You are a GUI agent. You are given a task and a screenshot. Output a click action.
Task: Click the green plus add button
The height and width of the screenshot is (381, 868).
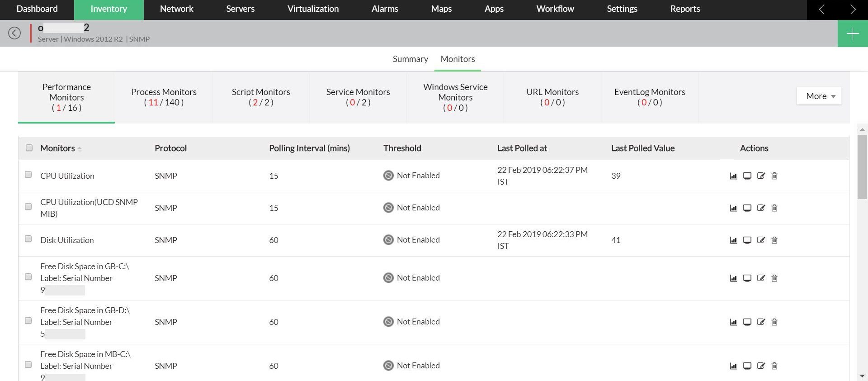click(853, 33)
